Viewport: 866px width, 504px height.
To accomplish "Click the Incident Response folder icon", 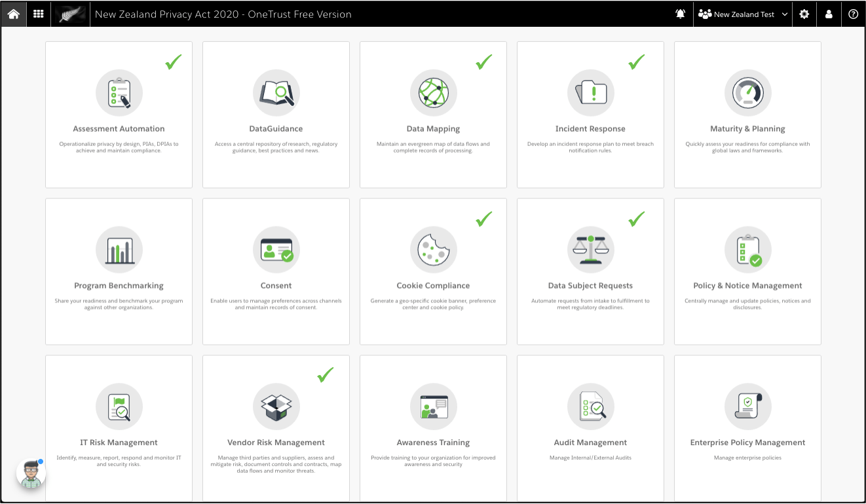I will coord(591,92).
